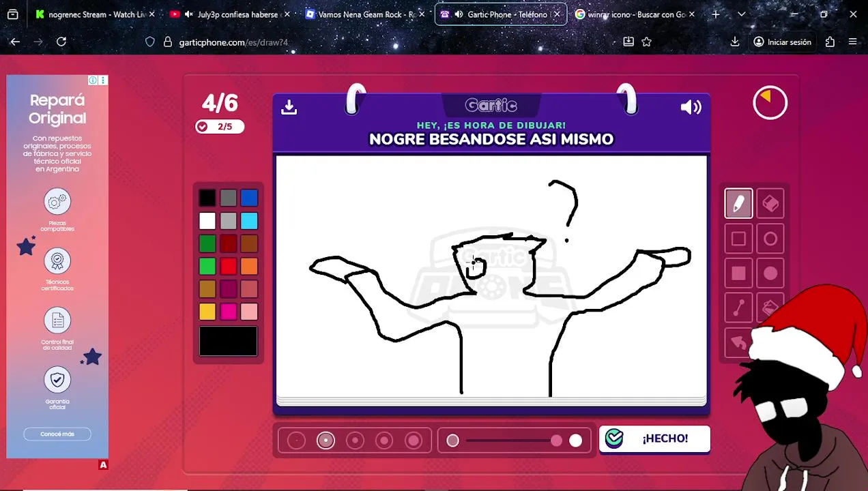The image size is (868, 491).
Task: Go back to the previous page
Action: click(x=15, y=42)
